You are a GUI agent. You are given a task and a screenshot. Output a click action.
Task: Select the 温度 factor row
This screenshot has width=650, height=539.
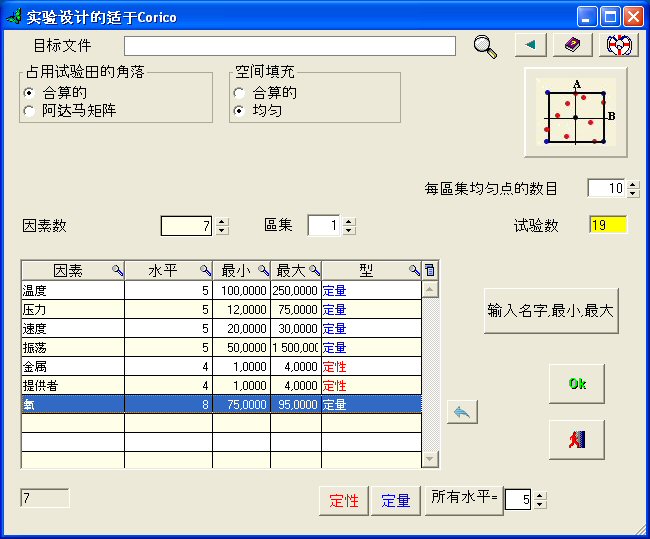(221, 290)
